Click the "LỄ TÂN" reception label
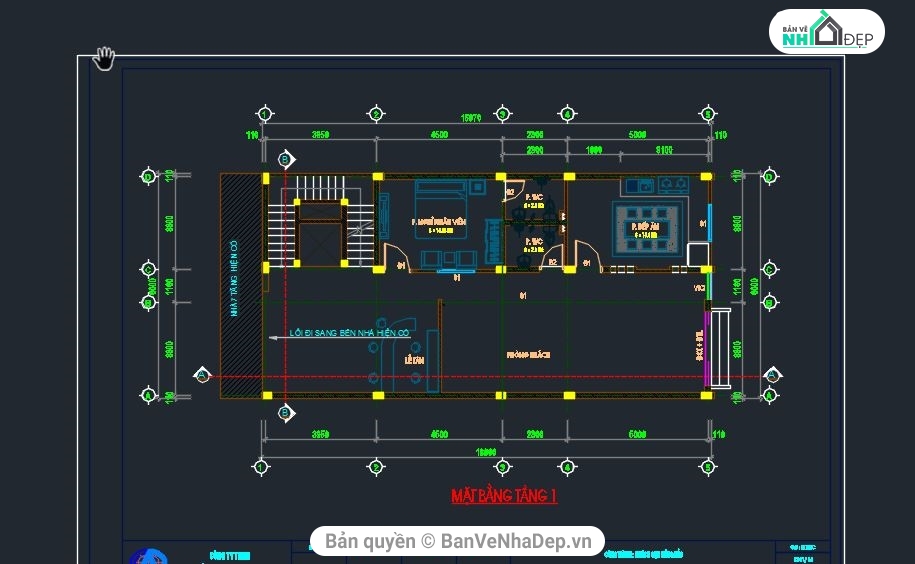Viewport: 915px width, 564px height. click(x=414, y=360)
